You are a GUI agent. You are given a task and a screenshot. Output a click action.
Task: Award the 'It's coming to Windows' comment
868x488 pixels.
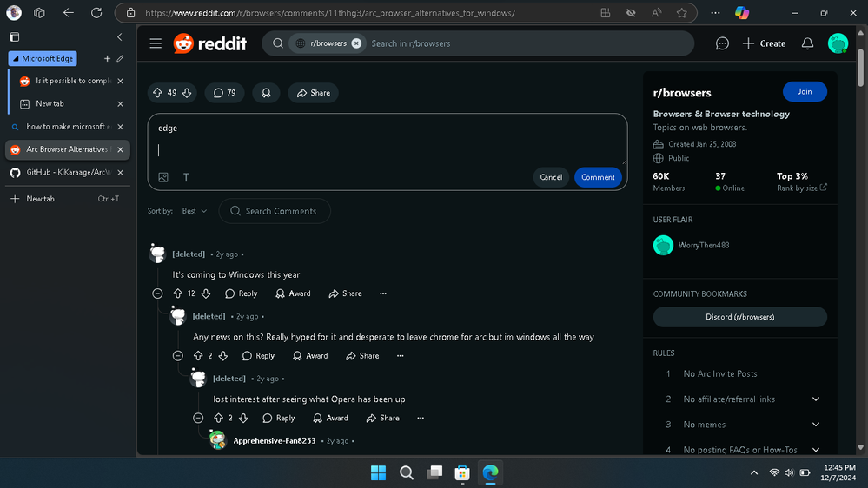[294, 293]
